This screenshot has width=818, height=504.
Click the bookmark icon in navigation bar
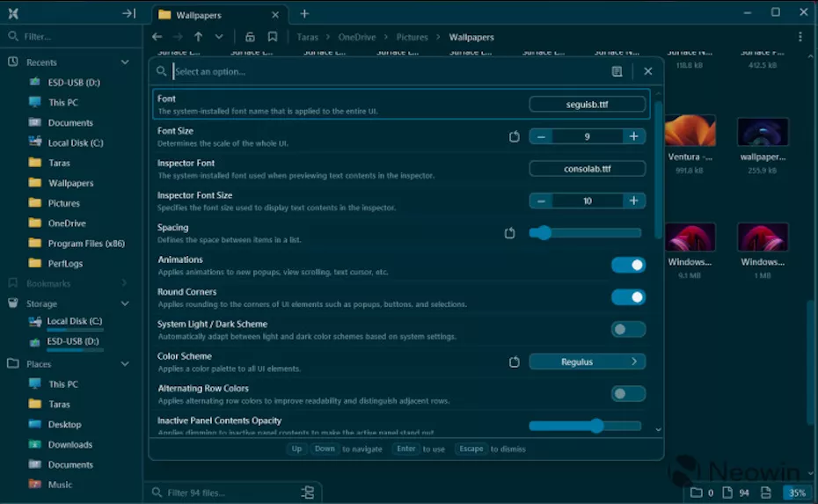pos(273,37)
